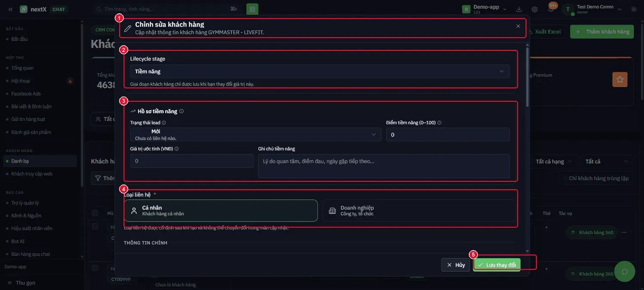Expand the Trạng thái lead dropdown
This screenshot has width=644, height=290.
click(x=255, y=134)
